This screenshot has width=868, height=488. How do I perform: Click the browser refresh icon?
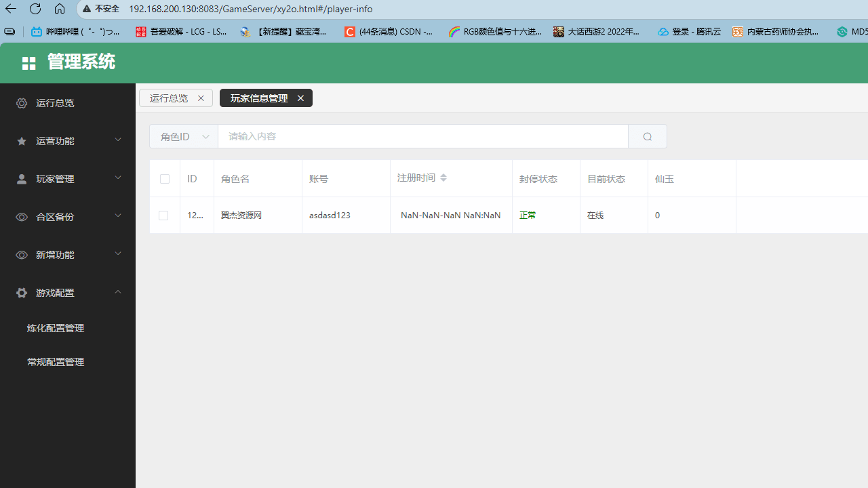tap(35, 9)
